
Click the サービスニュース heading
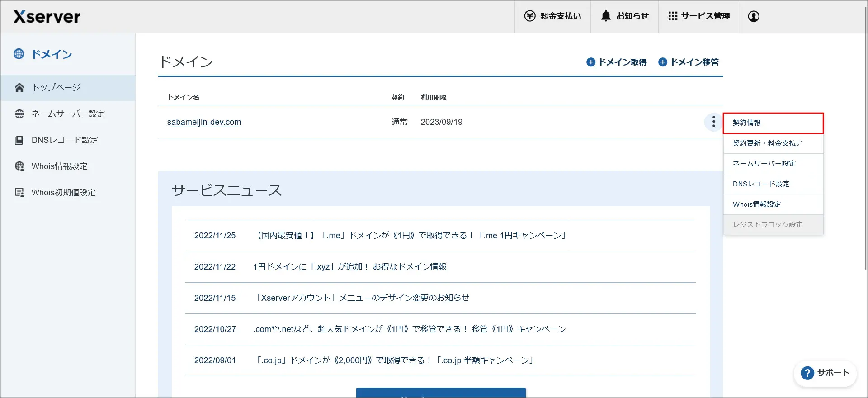coord(226,190)
